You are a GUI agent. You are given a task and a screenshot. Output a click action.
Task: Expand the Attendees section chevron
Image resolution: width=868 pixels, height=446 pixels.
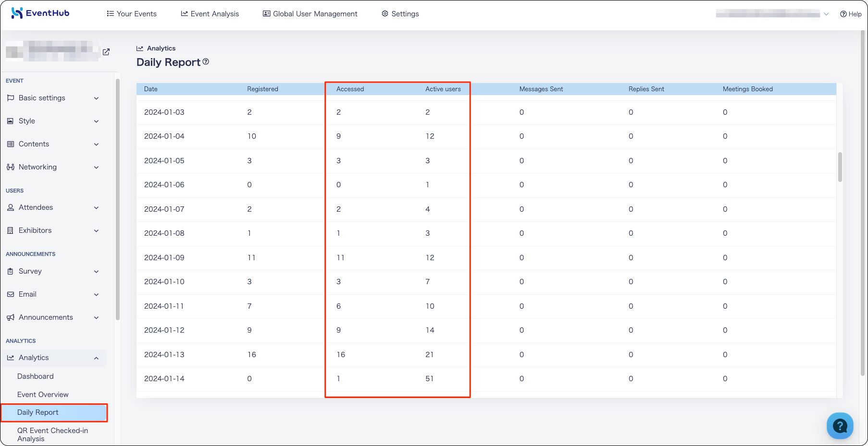pos(96,208)
